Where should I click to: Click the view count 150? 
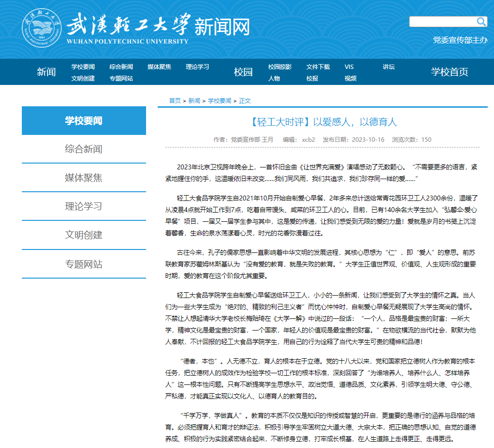pos(426,140)
